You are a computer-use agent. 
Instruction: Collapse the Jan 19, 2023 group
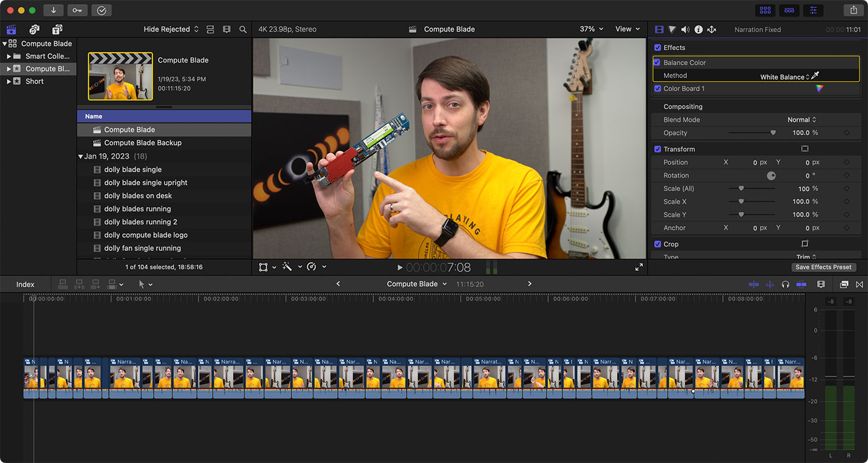[x=81, y=156]
